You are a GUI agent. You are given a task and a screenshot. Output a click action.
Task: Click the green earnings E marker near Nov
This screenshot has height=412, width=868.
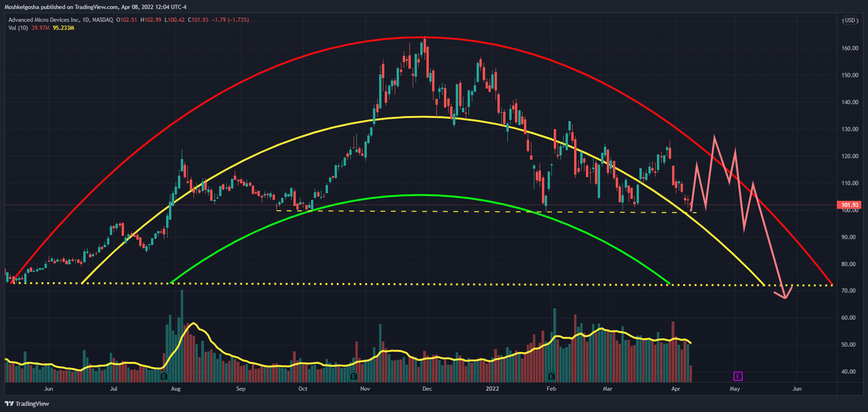(x=353, y=376)
